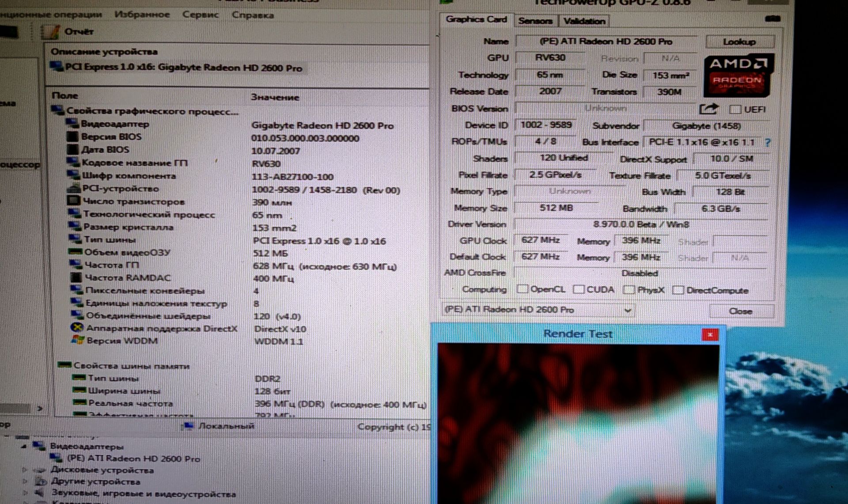Expand the Дисковые устройства tree node
The image size is (848, 504).
pos(25,470)
